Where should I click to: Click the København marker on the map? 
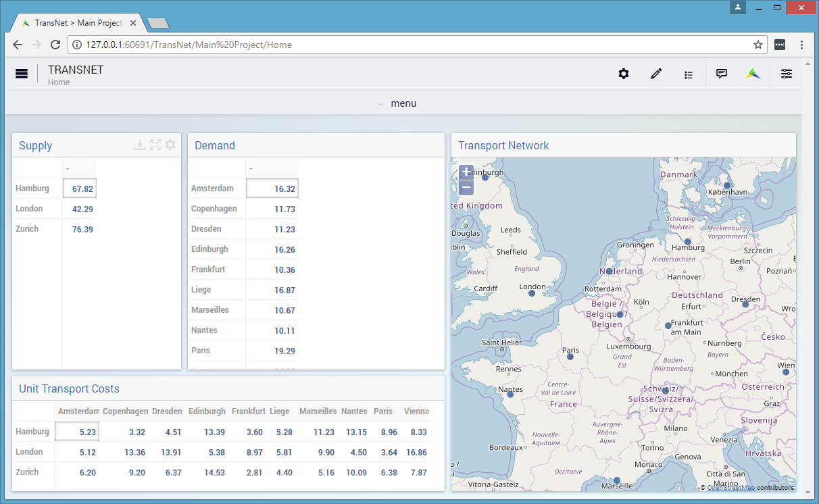[x=727, y=185]
